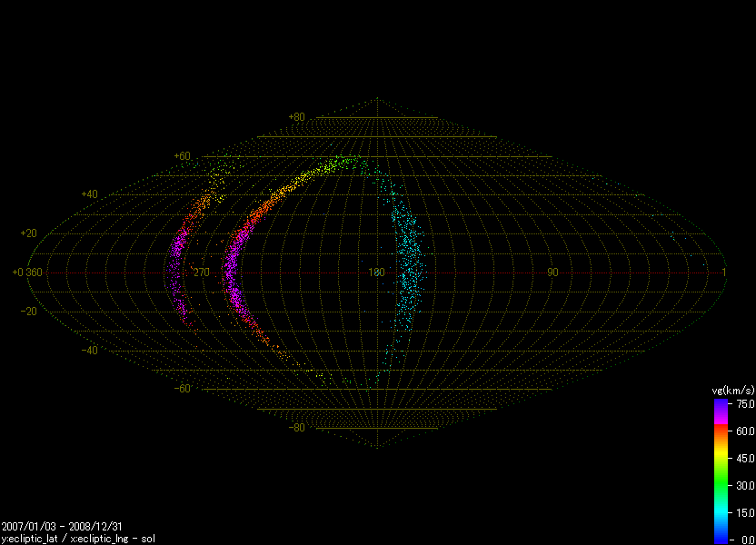The height and width of the screenshot is (545, 756).
Task: Click the -20 latitude label
Action: (x=29, y=312)
